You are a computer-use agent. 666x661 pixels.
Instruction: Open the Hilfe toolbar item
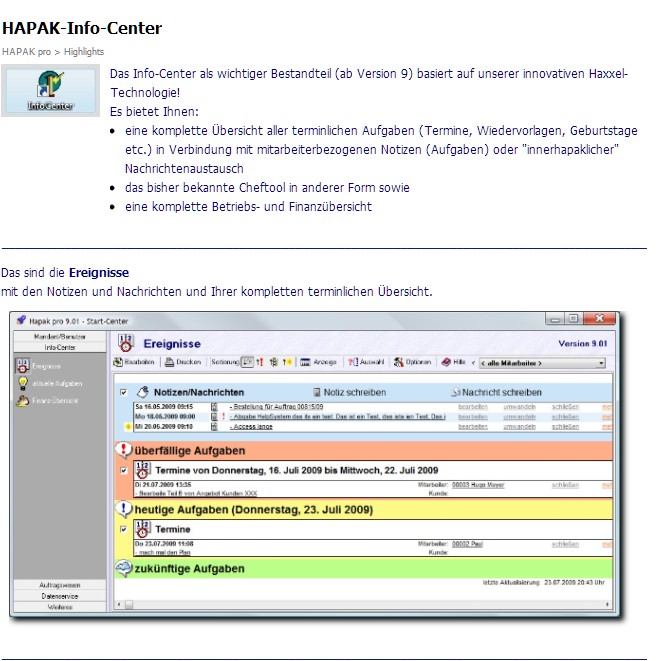(x=453, y=362)
